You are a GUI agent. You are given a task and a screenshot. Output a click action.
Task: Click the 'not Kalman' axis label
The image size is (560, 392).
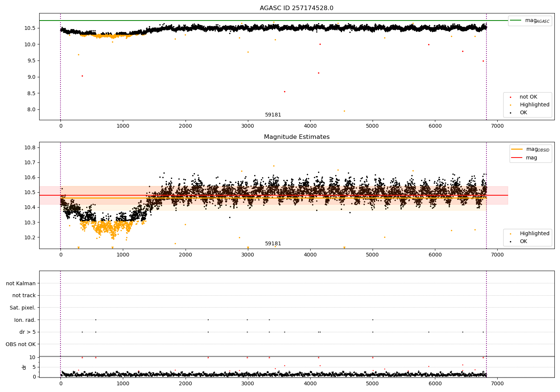click(21, 283)
